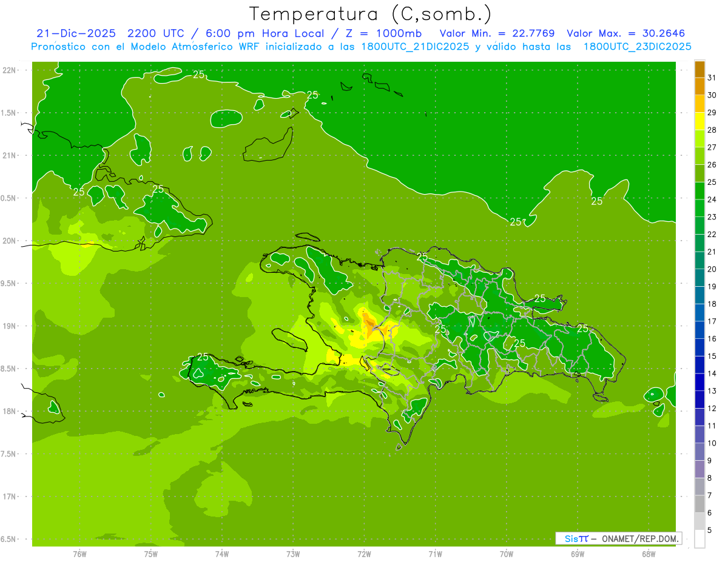Click 'Pronostico con el Modelo Atmosferico WRF' text
The width and height of the screenshot is (728, 562).
144,47
